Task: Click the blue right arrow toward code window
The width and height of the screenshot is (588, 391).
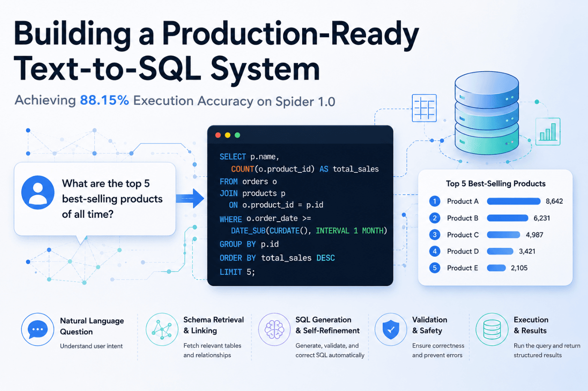Action: coord(190,199)
